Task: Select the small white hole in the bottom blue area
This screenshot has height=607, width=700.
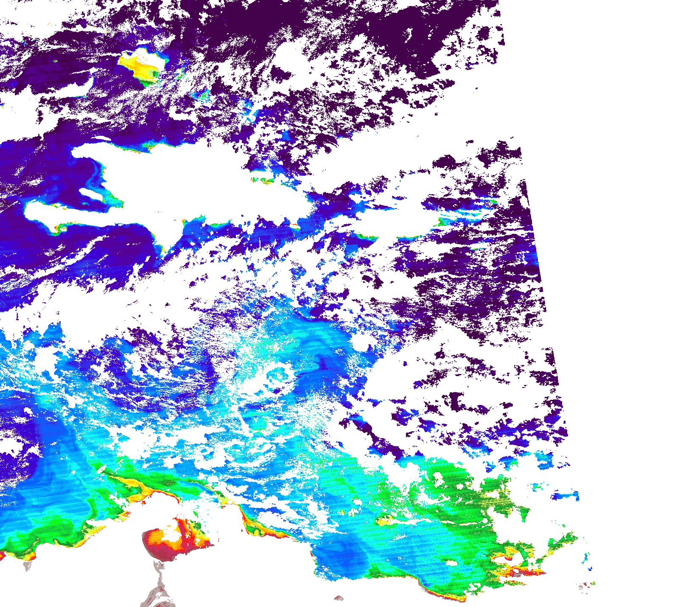Action: click(451, 564)
